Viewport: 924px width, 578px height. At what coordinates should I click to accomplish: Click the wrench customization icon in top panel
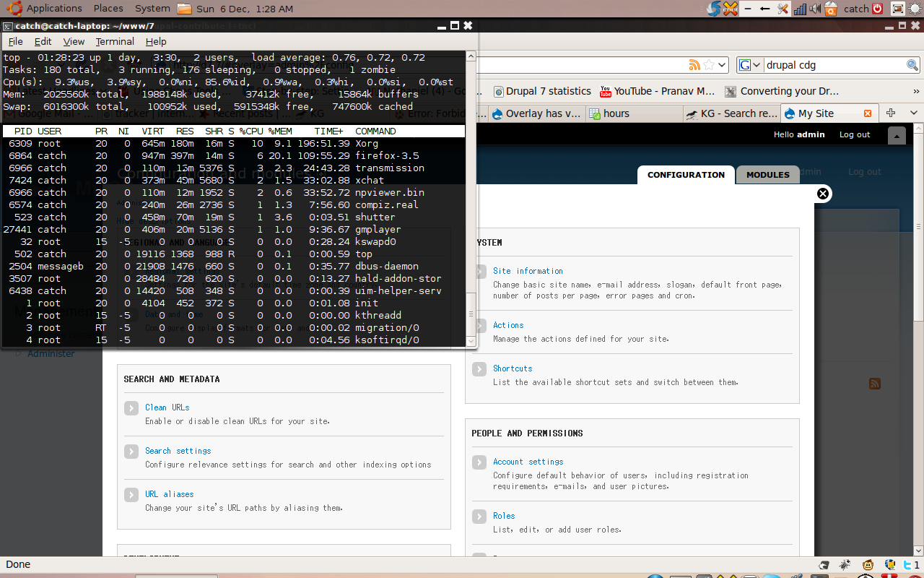point(783,8)
